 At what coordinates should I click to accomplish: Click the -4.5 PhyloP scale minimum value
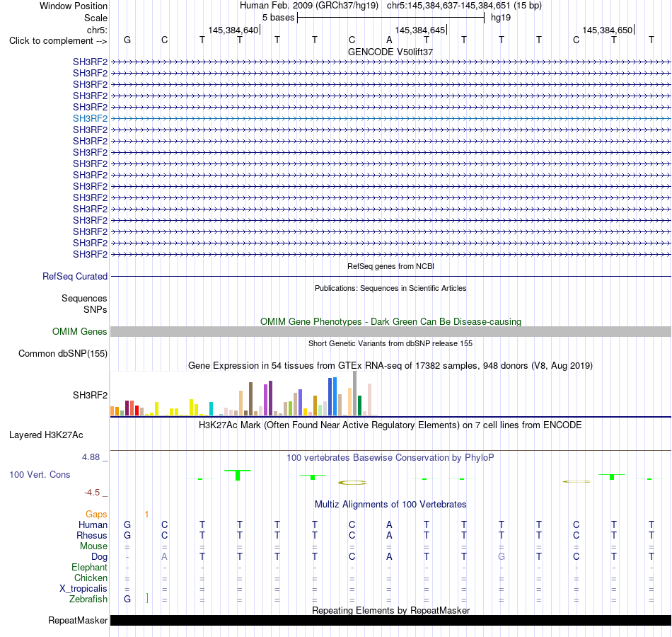pyautogui.click(x=92, y=493)
